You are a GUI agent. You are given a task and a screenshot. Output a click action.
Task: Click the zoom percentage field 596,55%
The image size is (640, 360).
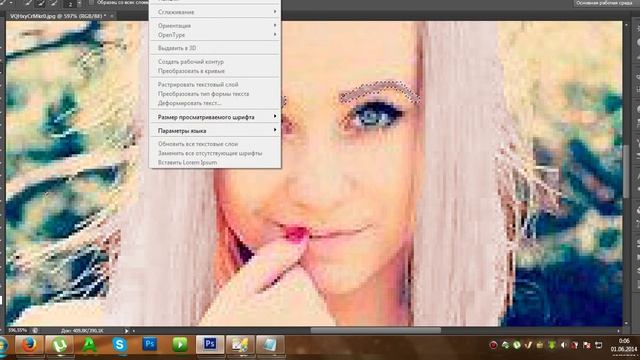[x=18, y=331]
